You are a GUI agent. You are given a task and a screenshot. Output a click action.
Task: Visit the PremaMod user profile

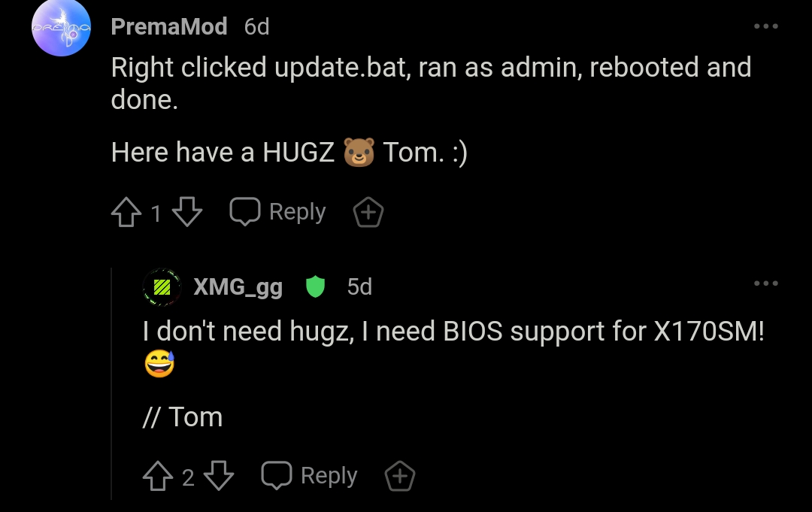[x=169, y=27]
